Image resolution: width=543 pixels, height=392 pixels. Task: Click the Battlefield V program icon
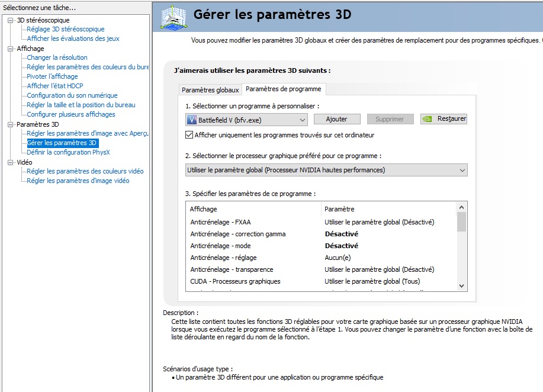191,120
